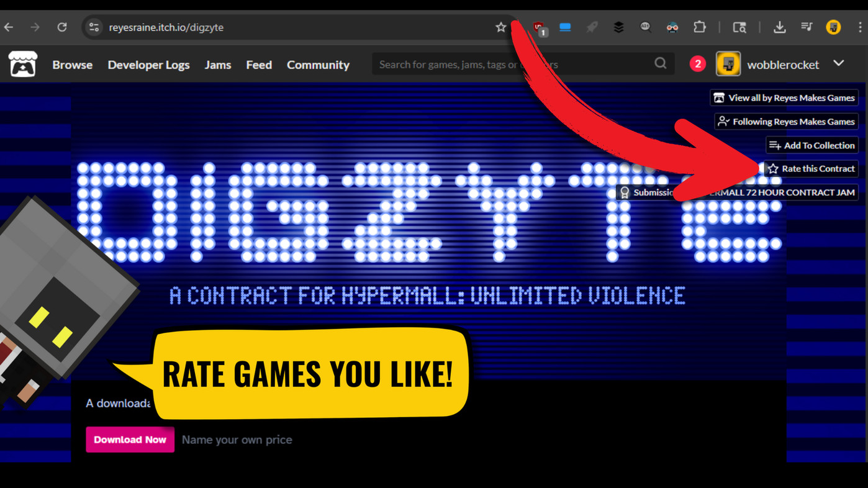
Task: Click the wobblerocket user avatar
Action: click(x=728, y=64)
